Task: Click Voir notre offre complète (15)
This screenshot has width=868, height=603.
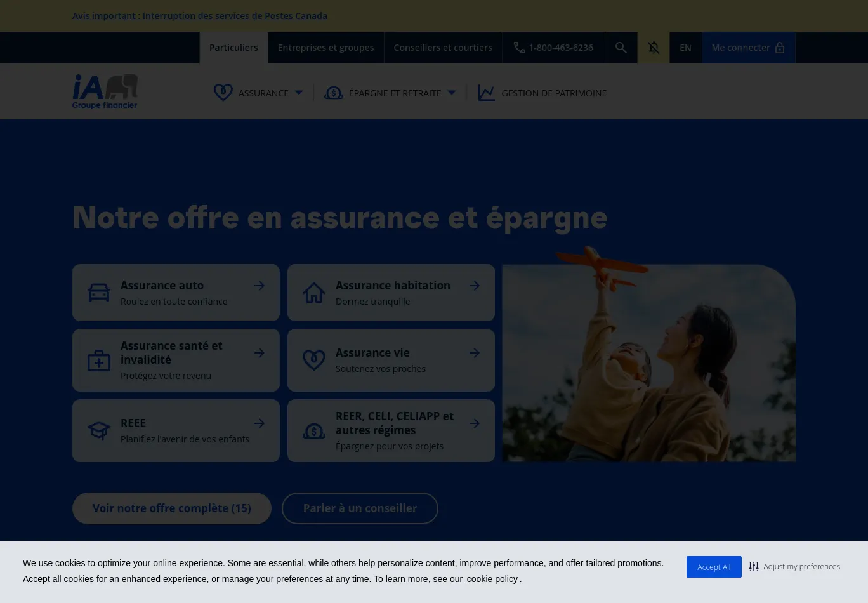Action: click(x=172, y=508)
